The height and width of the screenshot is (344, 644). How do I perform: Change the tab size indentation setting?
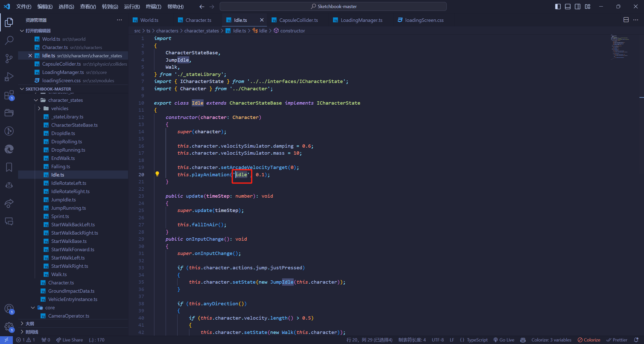coord(412,340)
